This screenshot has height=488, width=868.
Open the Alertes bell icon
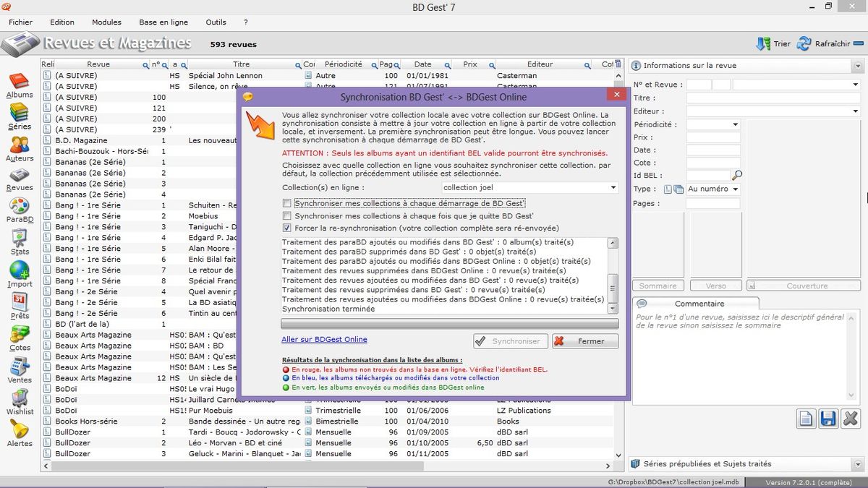[20, 432]
